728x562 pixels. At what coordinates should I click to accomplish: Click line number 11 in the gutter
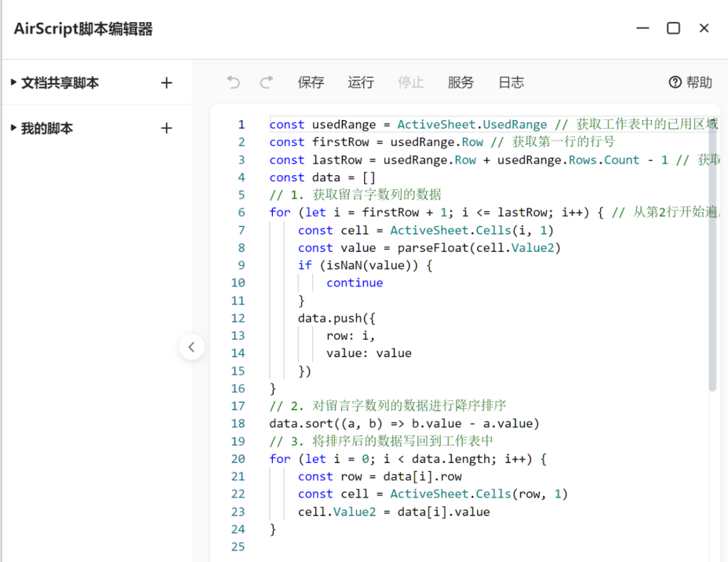pyautogui.click(x=238, y=301)
